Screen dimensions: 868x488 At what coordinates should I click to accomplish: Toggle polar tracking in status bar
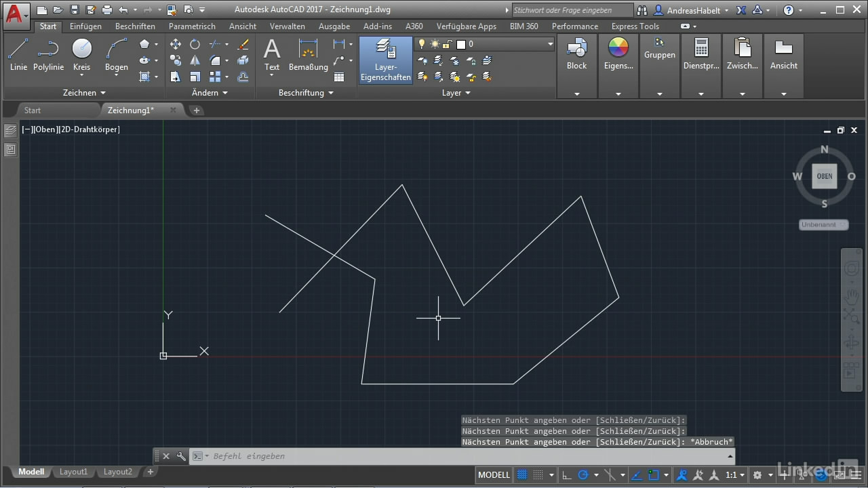point(583,475)
